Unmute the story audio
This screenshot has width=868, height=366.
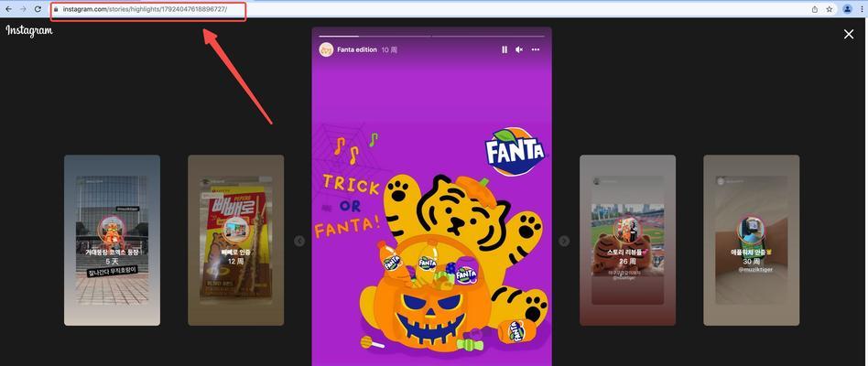click(519, 49)
